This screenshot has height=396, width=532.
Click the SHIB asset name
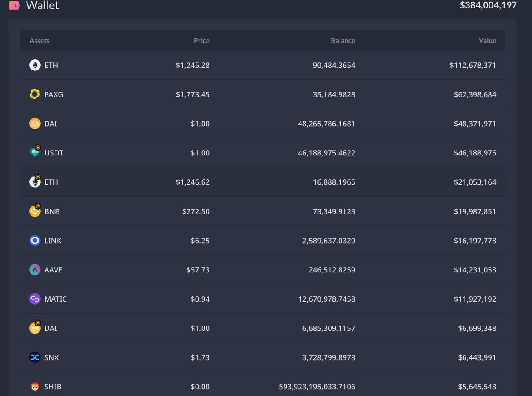[53, 387]
